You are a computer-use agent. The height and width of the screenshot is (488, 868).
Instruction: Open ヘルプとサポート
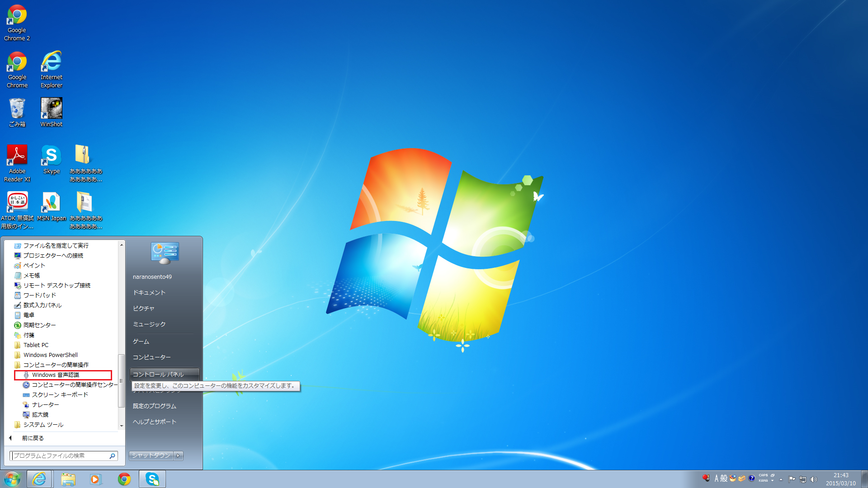coord(155,422)
